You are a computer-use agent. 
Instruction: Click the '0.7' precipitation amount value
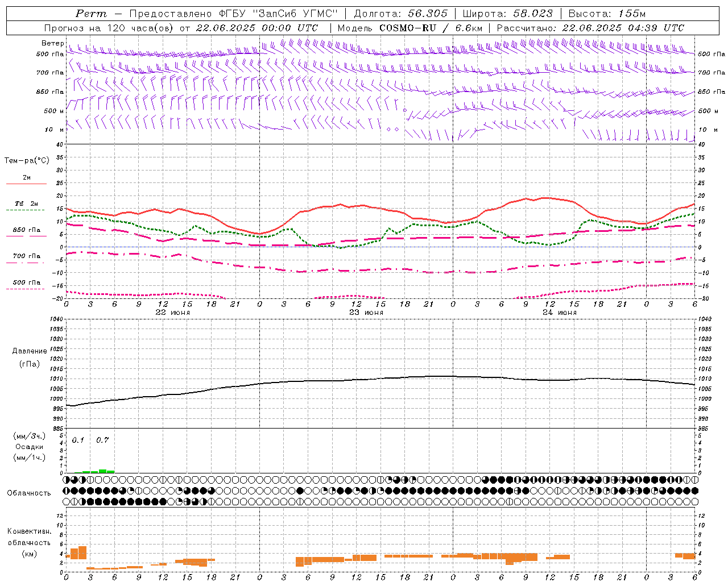(x=102, y=440)
